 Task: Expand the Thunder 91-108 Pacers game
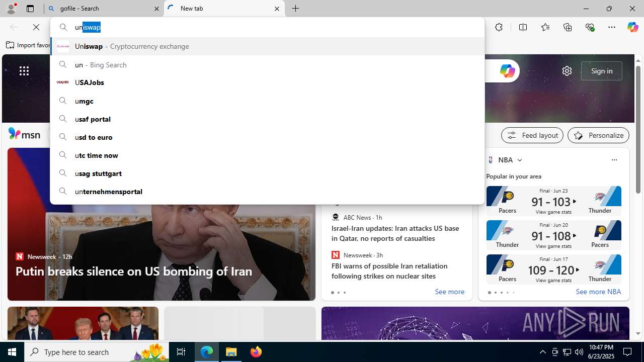(553, 235)
